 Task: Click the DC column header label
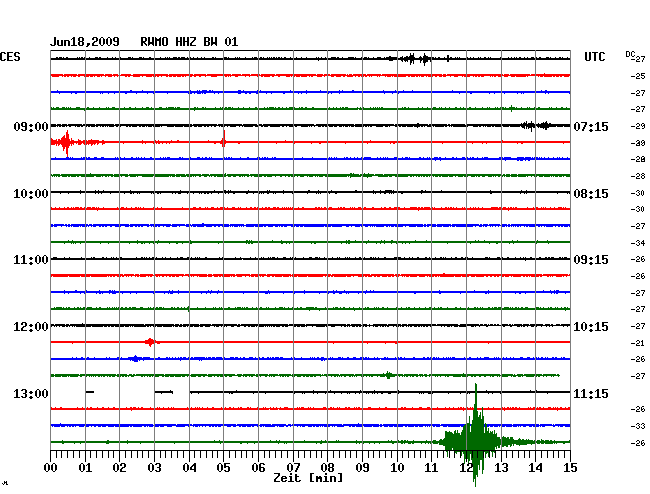pos(630,54)
